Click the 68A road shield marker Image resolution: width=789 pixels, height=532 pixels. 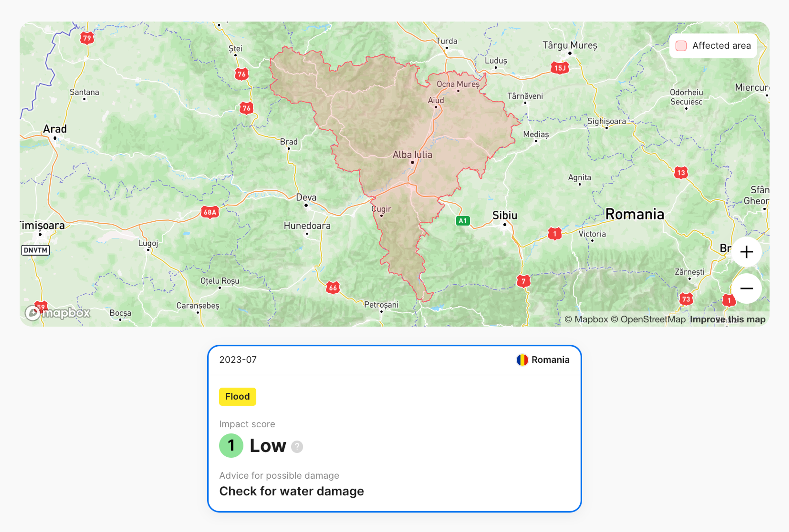210,212
